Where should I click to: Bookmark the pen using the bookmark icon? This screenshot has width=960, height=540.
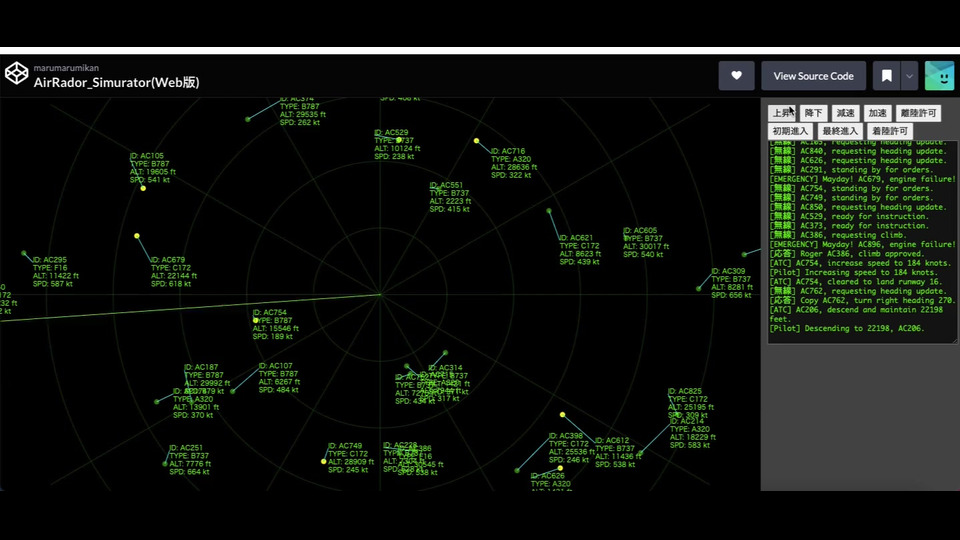(x=887, y=76)
